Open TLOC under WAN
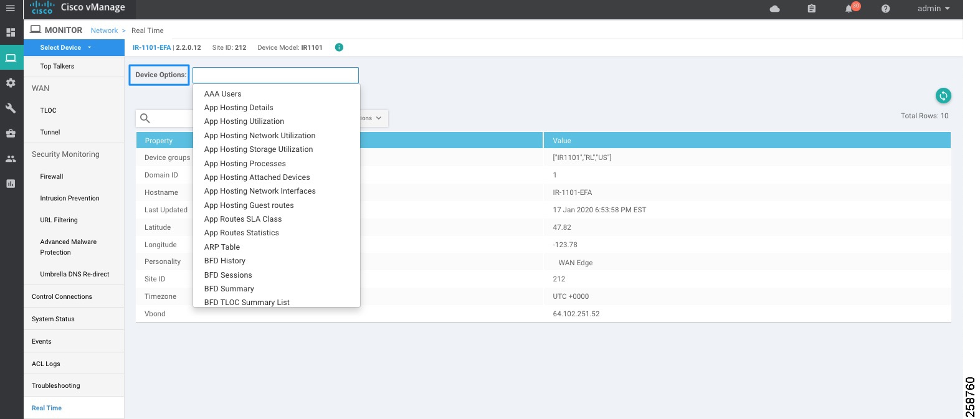The height and width of the screenshot is (419, 980). pos(49,110)
